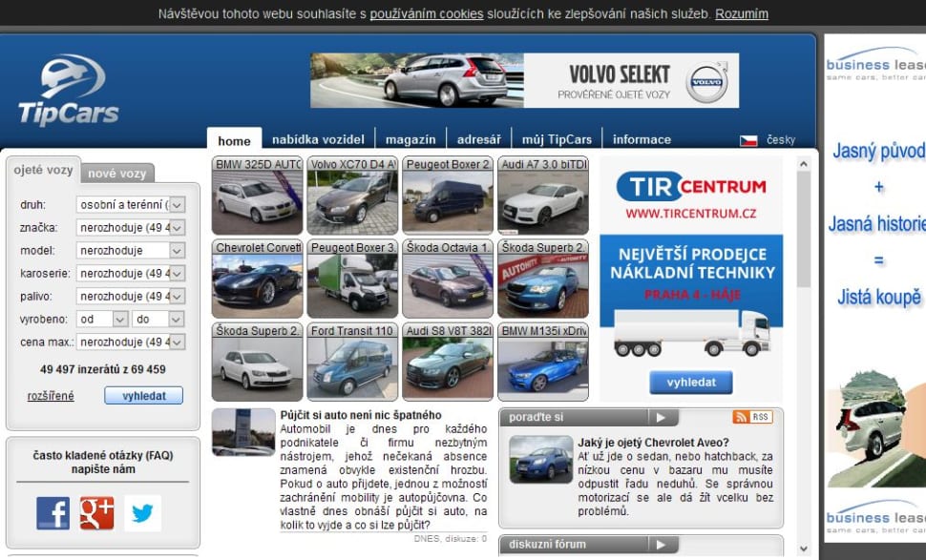The width and height of the screenshot is (926, 560).
Task: Click the Volvo logo in banner
Action: point(706,82)
